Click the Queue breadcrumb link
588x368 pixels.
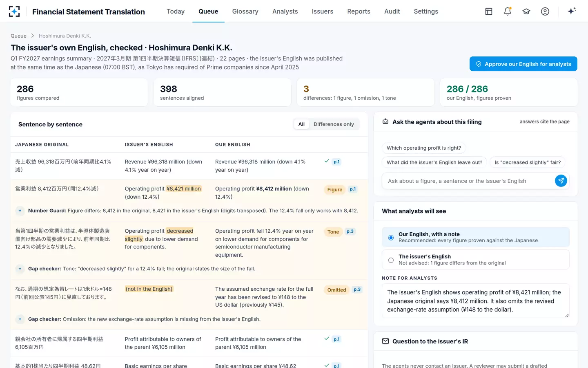pos(18,36)
